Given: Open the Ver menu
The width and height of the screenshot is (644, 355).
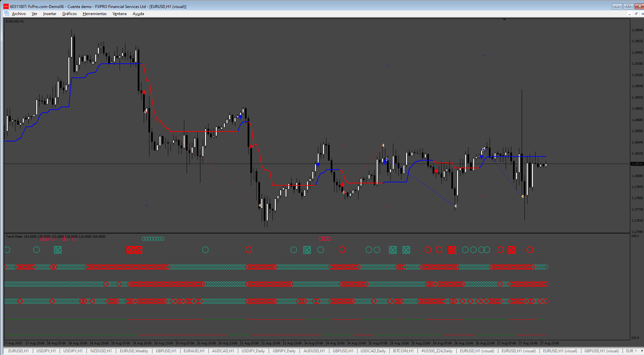Looking at the screenshot, I should point(35,14).
